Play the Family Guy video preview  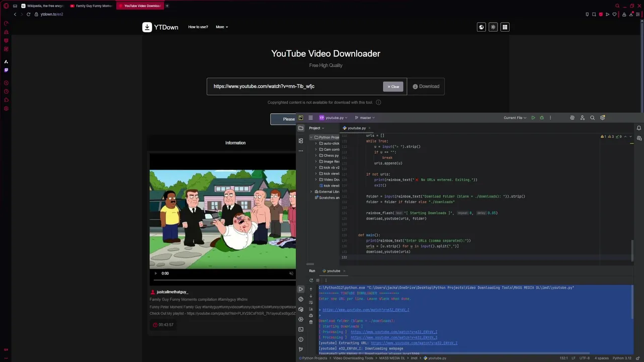155,274
